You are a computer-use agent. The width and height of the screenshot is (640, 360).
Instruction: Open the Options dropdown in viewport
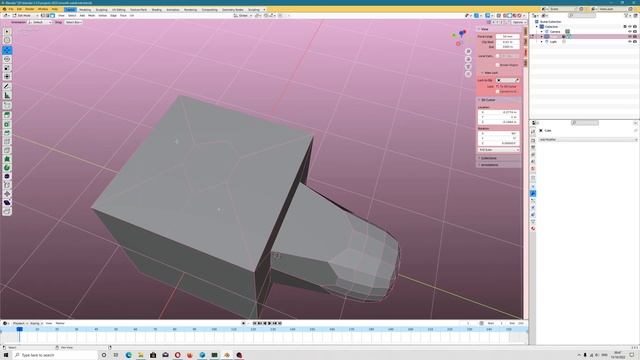coord(519,22)
